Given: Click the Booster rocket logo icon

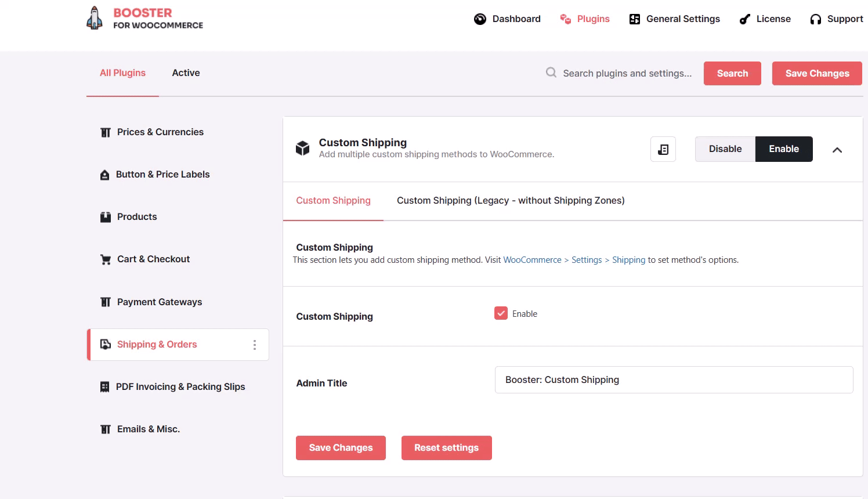Looking at the screenshot, I should tap(95, 18).
